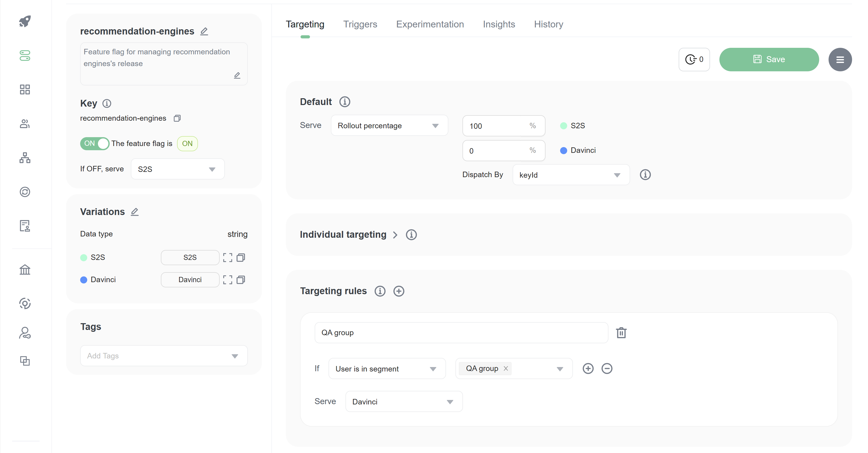The width and height of the screenshot is (868, 453).
Task: Open the dashboard grid sidebar icon
Action: tap(25, 89)
